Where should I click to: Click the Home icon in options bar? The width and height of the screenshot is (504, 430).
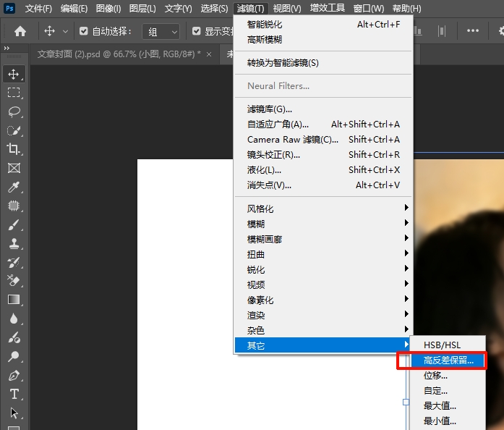20,31
